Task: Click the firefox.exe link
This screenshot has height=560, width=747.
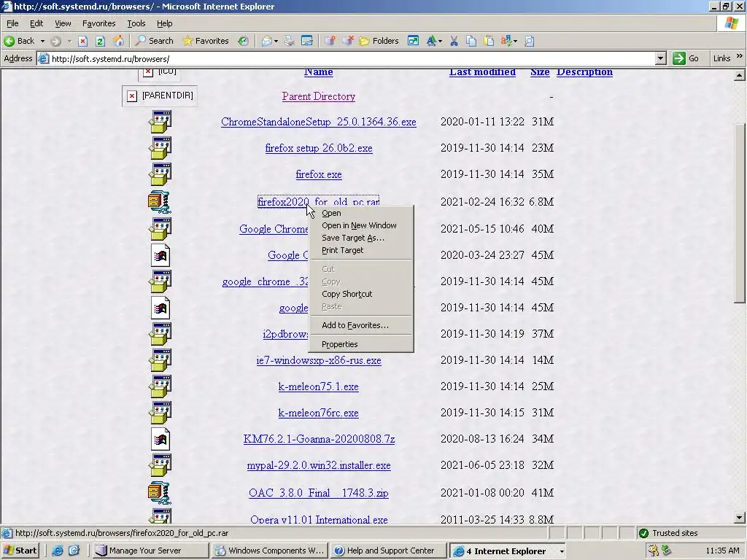Action: (319, 174)
